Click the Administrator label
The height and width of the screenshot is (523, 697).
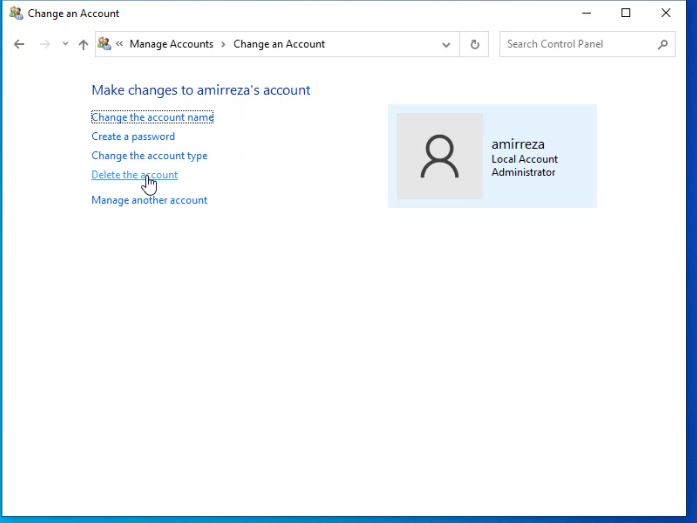(x=523, y=172)
